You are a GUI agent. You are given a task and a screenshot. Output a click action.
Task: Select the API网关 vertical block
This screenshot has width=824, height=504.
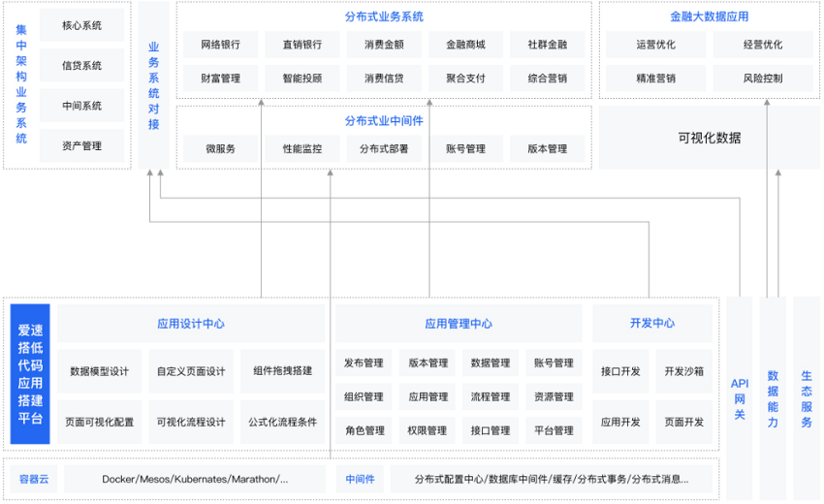pos(740,398)
